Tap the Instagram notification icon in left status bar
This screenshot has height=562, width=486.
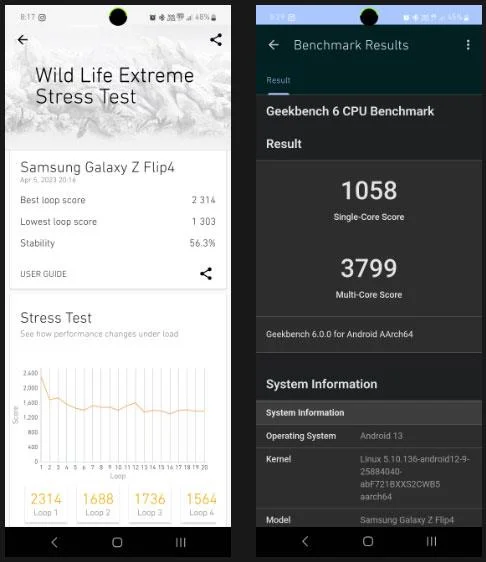[x=42, y=17]
